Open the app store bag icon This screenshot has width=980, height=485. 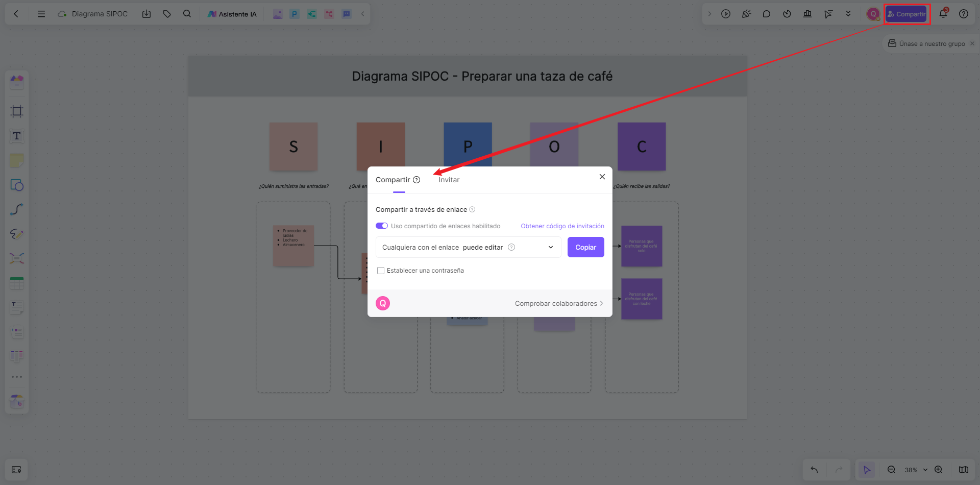[17, 401]
